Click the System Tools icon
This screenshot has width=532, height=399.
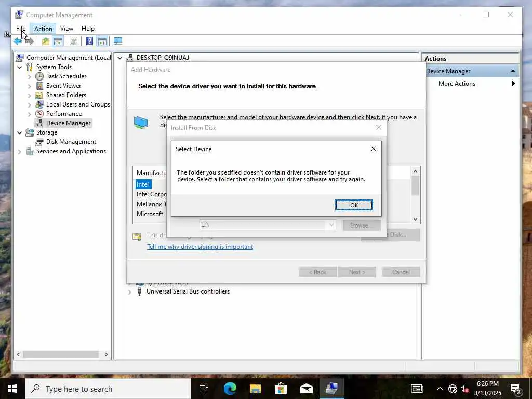30,67
